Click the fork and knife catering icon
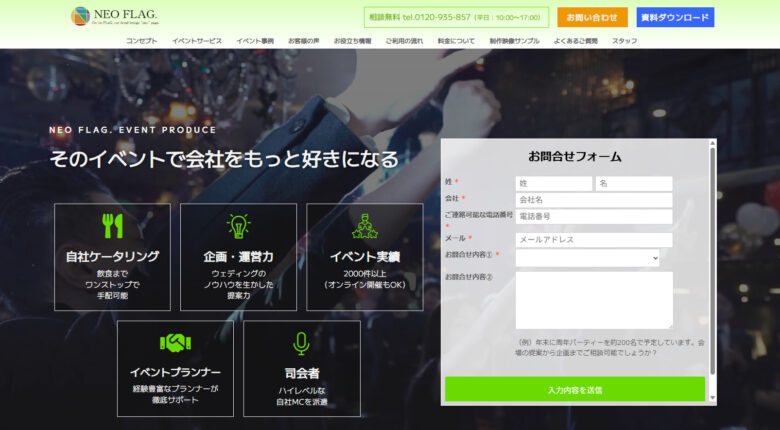 click(112, 225)
